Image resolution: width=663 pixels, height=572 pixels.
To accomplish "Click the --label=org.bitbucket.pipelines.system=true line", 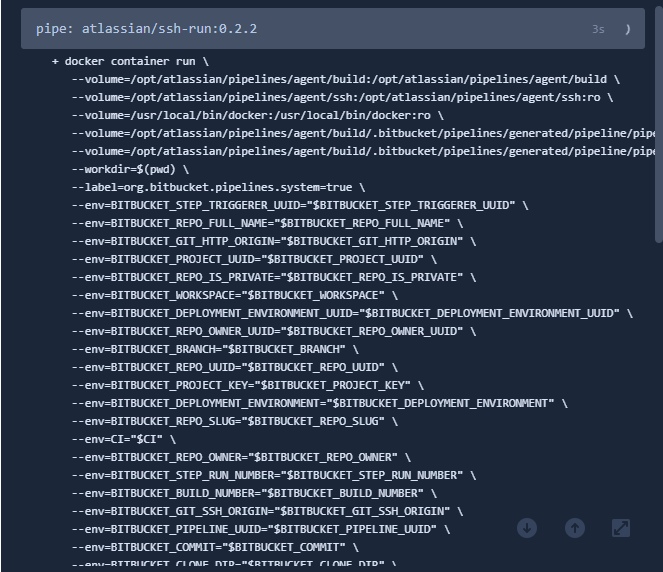I will tap(218, 188).
